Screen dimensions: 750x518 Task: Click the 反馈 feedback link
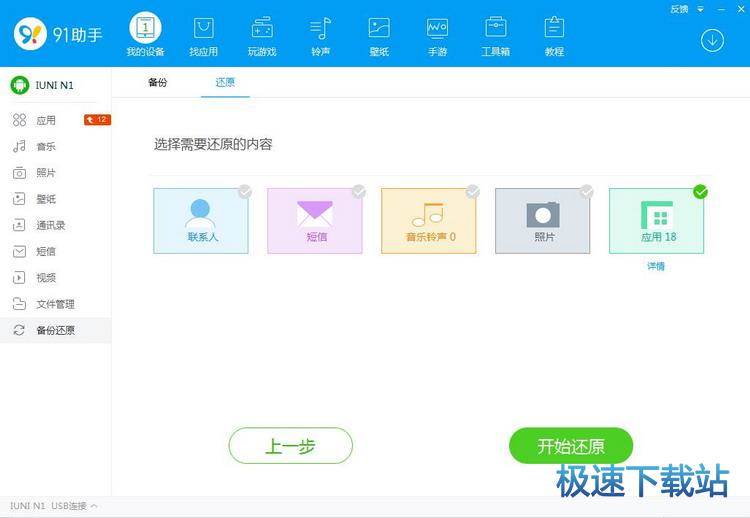(x=679, y=9)
